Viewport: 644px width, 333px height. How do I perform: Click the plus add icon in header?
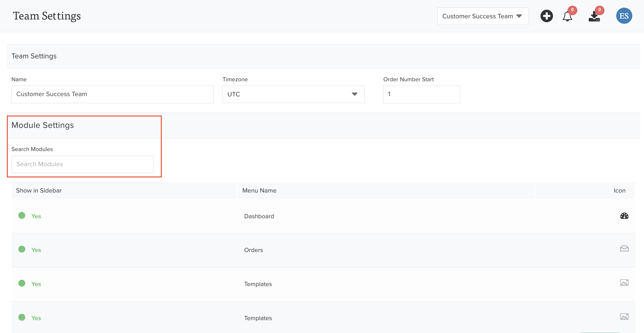point(546,16)
